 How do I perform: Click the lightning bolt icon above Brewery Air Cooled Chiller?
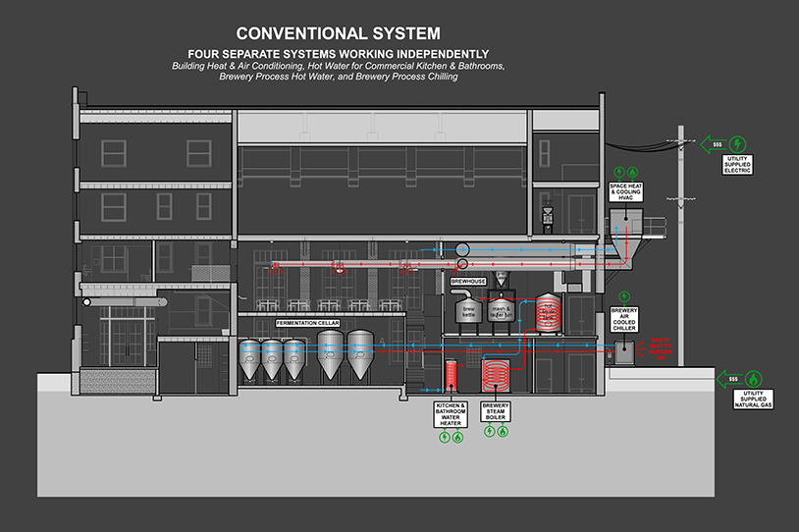tap(624, 294)
